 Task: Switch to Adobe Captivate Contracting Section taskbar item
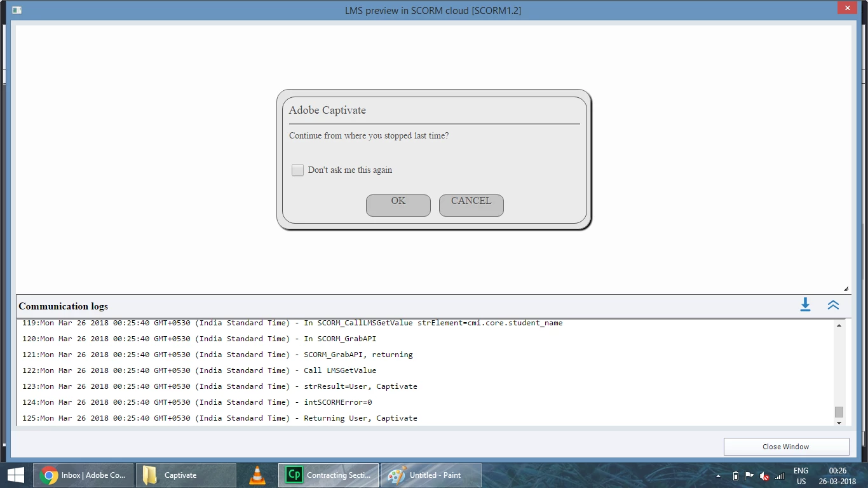pyautogui.click(x=329, y=475)
